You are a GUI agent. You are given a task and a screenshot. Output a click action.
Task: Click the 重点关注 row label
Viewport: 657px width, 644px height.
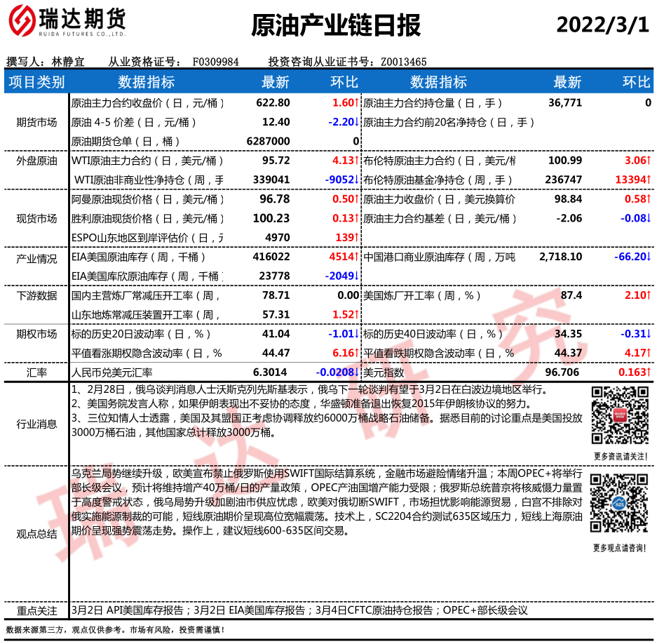[x=36, y=610]
